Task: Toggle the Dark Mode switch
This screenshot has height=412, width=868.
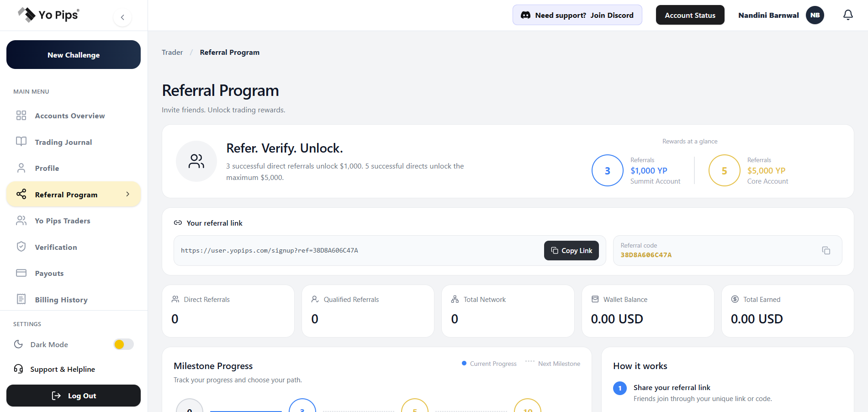Action: (123, 344)
